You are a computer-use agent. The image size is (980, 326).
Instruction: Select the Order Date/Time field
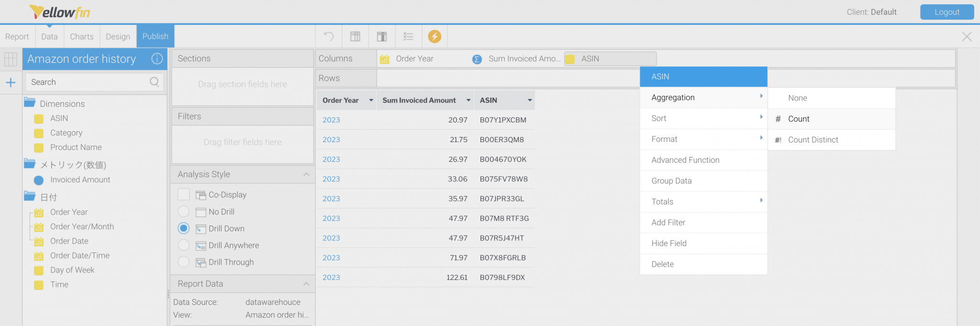[79, 256]
